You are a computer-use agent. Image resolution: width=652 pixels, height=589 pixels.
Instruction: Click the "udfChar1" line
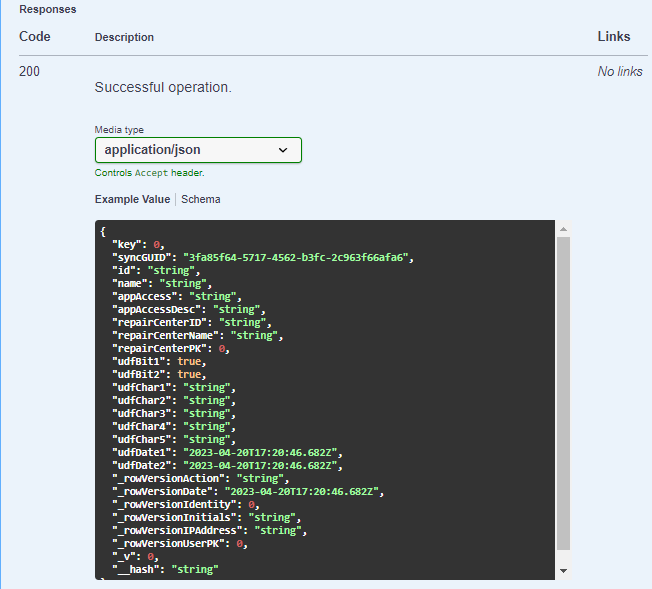(174, 387)
